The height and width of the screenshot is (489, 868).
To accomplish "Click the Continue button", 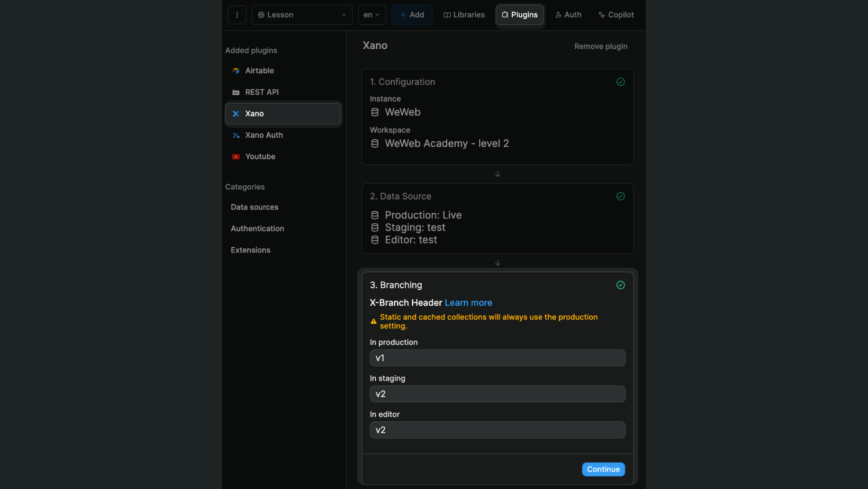I will coord(603,469).
